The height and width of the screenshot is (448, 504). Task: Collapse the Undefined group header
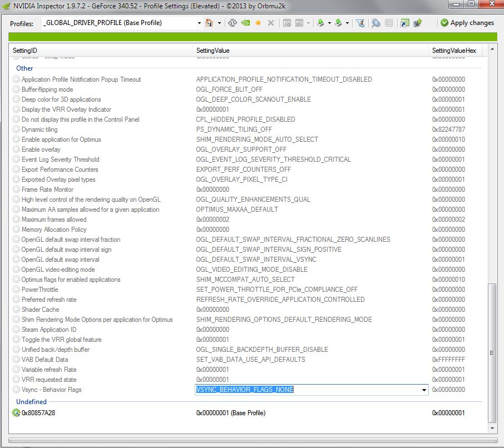[31, 402]
